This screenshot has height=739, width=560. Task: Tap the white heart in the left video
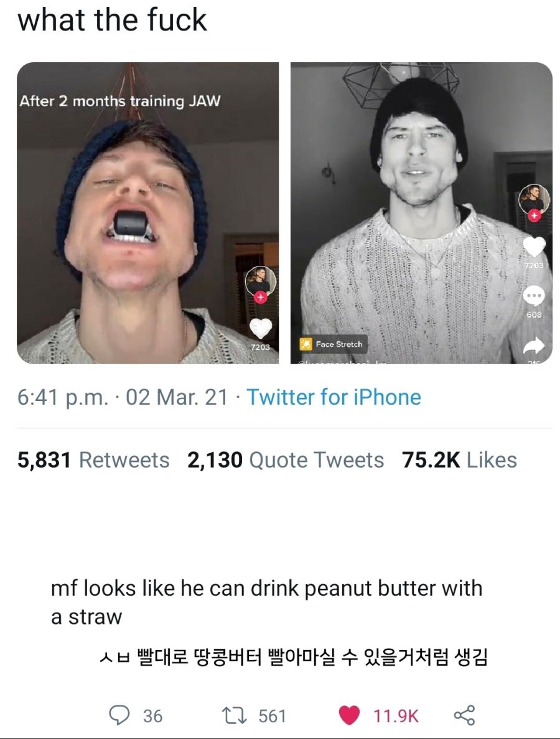[261, 327]
